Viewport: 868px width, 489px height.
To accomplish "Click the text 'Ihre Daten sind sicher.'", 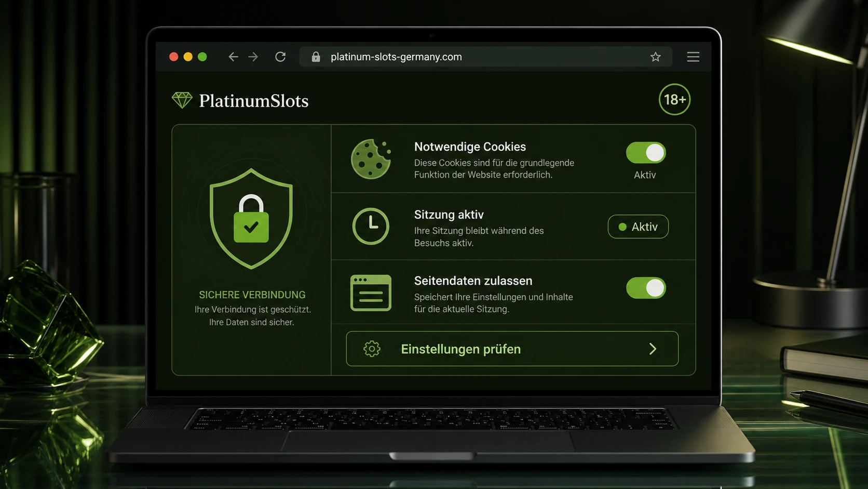I will tap(252, 322).
